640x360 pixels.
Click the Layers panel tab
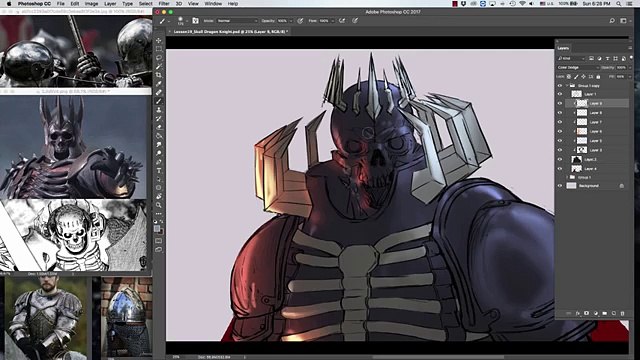point(563,48)
